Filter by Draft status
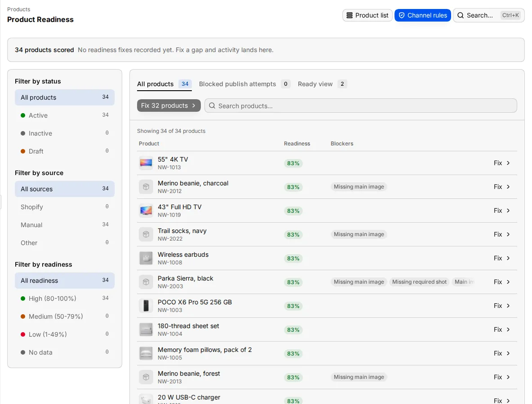The width and height of the screenshot is (532, 404). (x=64, y=151)
